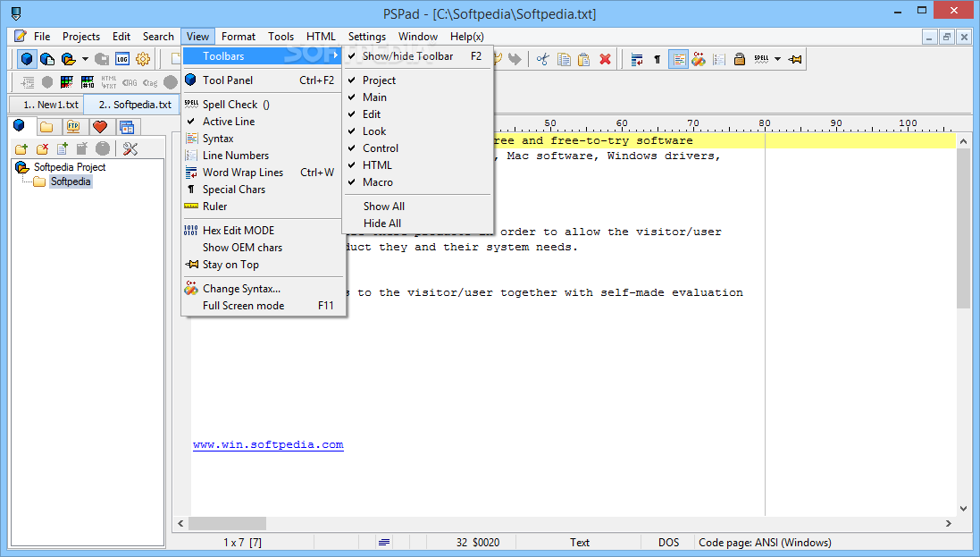Viewport: 980px width, 557px height.
Task: Click remove folder from project icon
Action: pyautogui.click(x=42, y=149)
